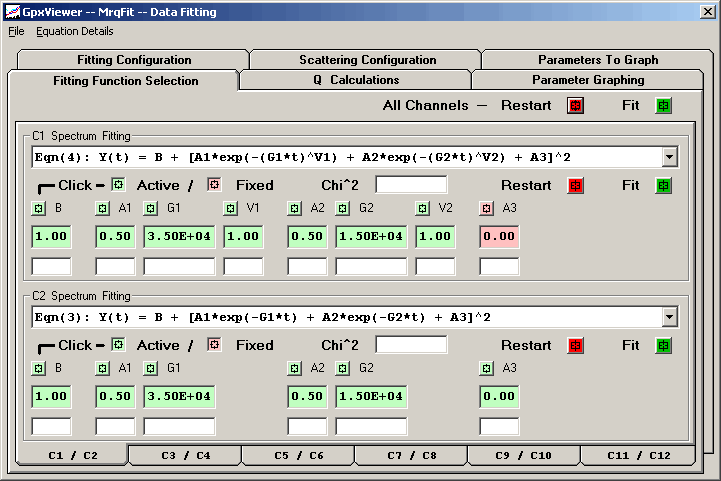Click the C1 Spectrum Restart red icon
The image size is (721, 481).
[575, 186]
